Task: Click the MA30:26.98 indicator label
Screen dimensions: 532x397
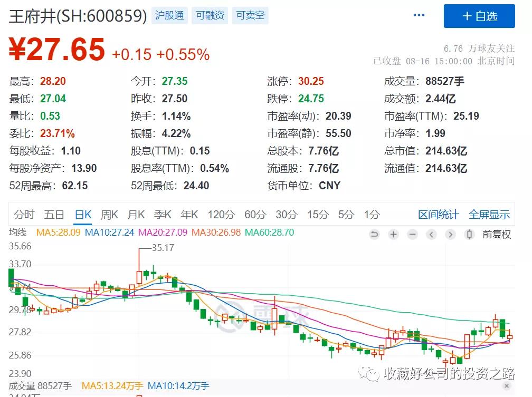Action: tap(216, 233)
